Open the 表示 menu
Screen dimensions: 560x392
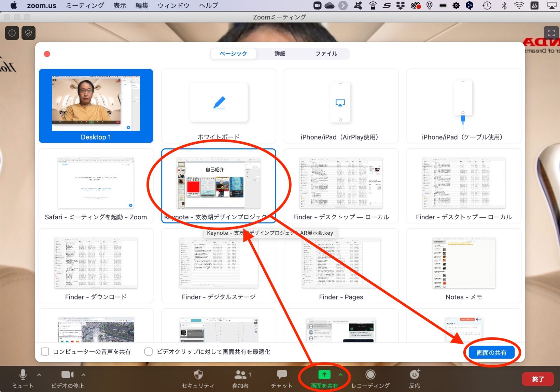point(120,5)
